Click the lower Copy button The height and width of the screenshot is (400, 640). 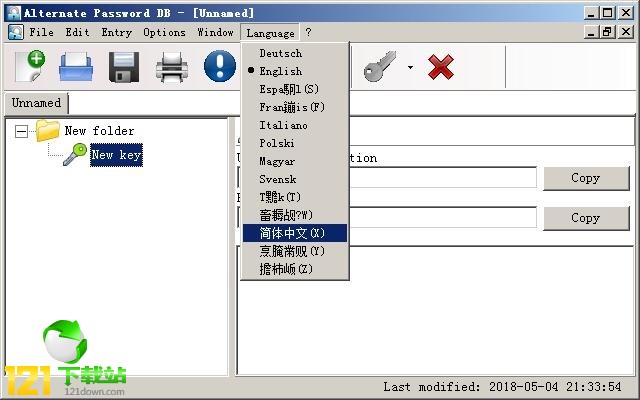pyautogui.click(x=586, y=218)
